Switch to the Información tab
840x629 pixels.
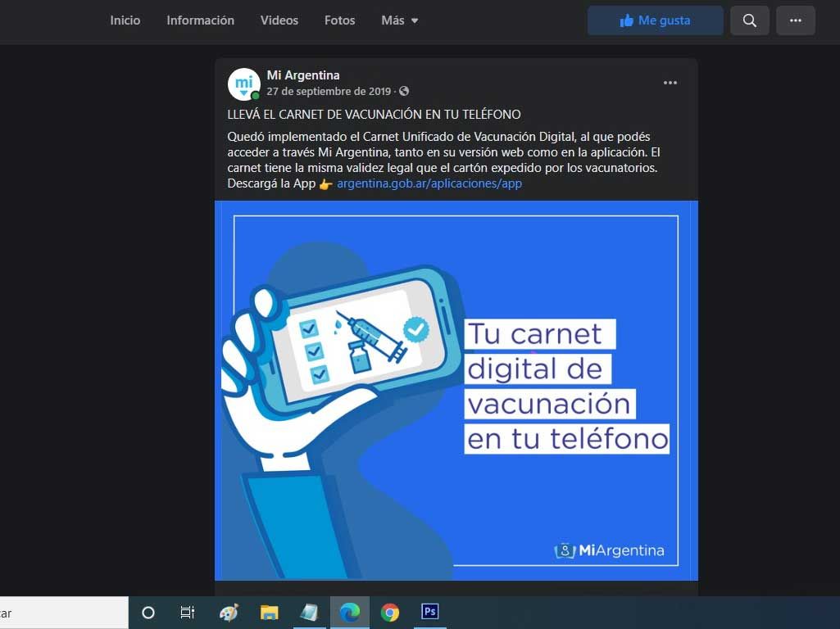(200, 20)
